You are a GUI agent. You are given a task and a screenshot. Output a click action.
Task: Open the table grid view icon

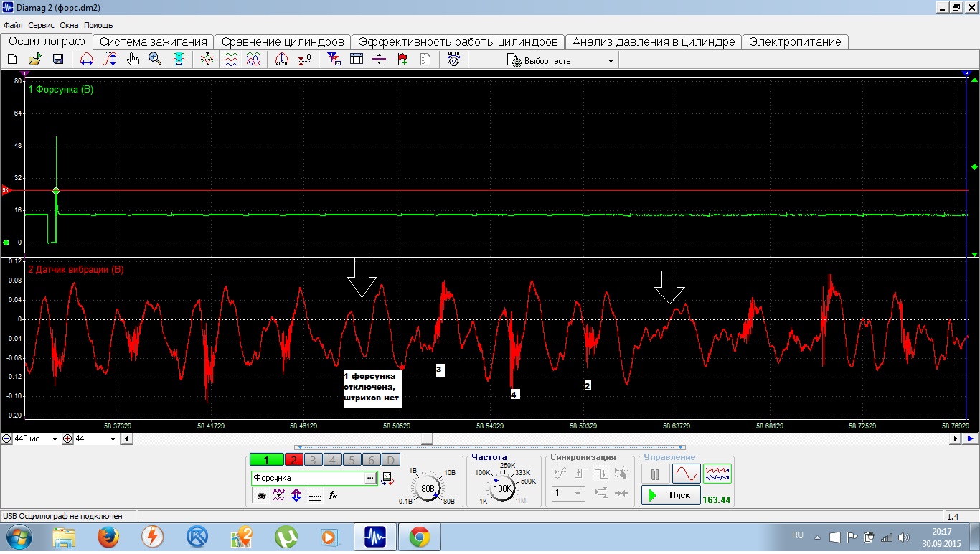tap(357, 59)
